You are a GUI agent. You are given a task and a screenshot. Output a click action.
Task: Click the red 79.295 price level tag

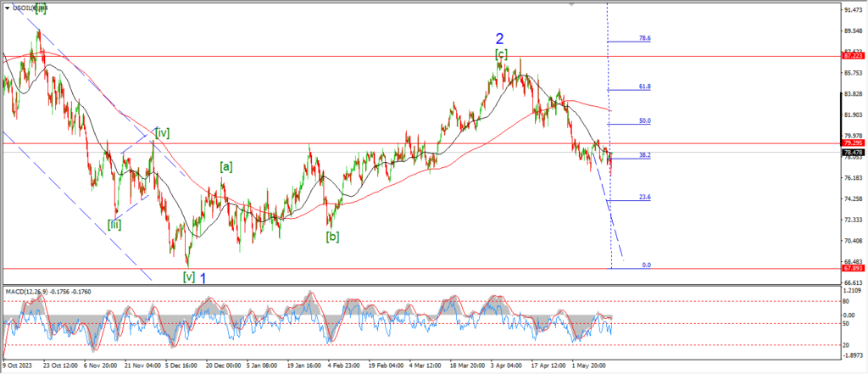pyautogui.click(x=852, y=143)
